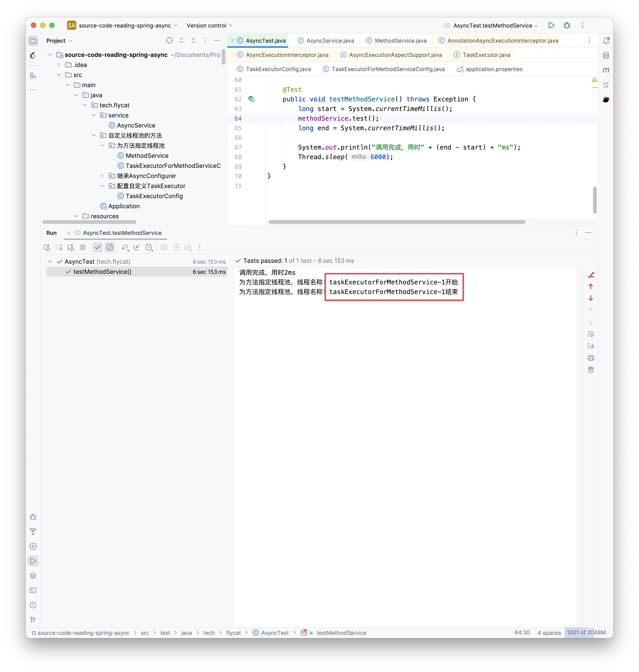Click the Sort tests icon in Run toolbar
The height and width of the screenshot is (672, 639).
click(125, 247)
